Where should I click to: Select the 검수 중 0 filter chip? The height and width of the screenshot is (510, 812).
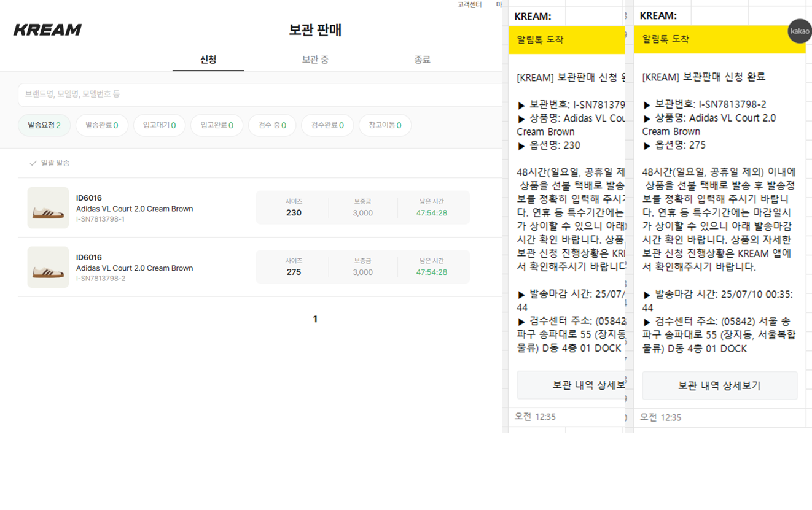coord(272,125)
